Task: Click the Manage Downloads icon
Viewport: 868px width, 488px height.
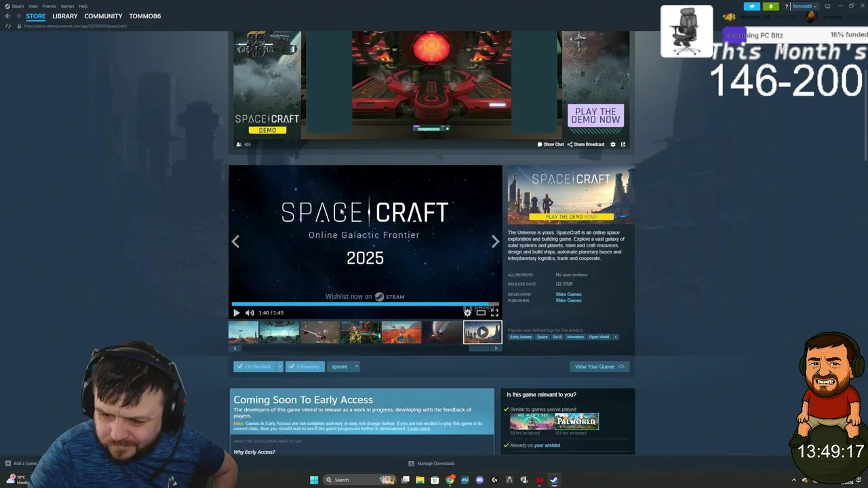Action: [411, 464]
